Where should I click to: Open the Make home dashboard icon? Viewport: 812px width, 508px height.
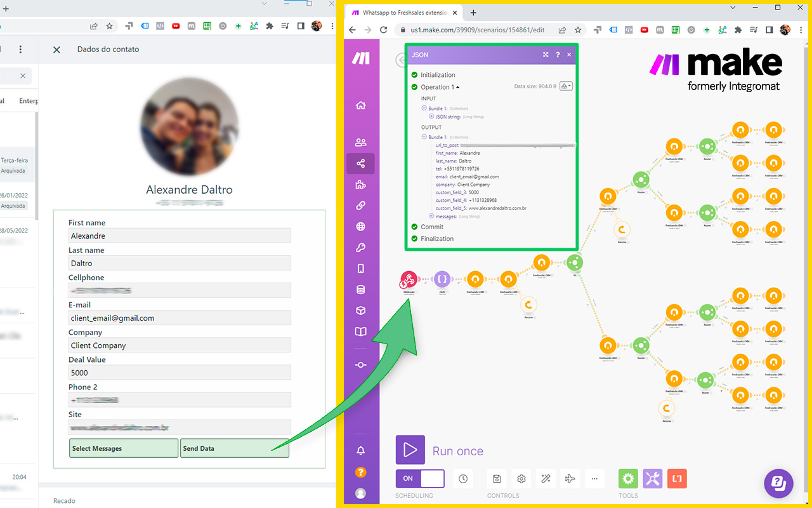pos(361,105)
